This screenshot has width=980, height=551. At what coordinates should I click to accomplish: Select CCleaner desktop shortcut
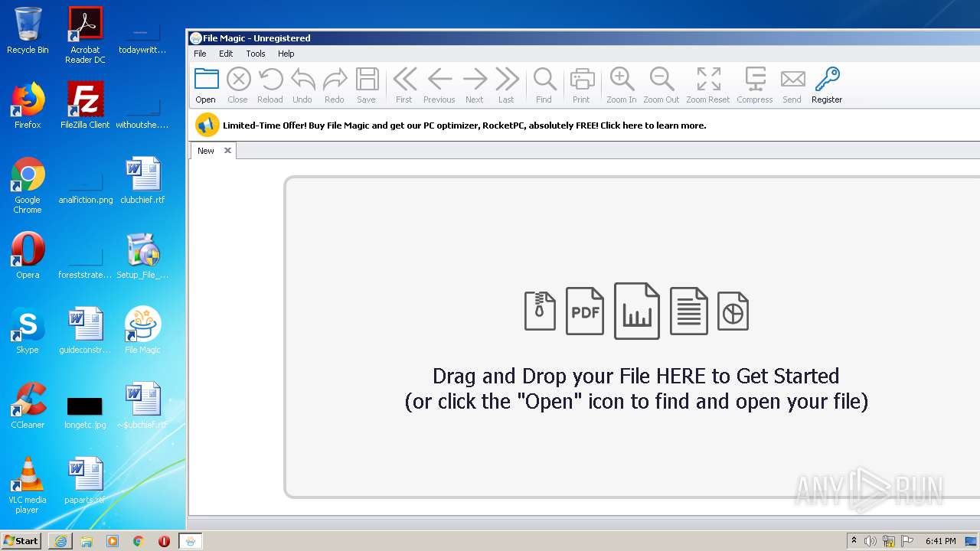click(x=28, y=406)
